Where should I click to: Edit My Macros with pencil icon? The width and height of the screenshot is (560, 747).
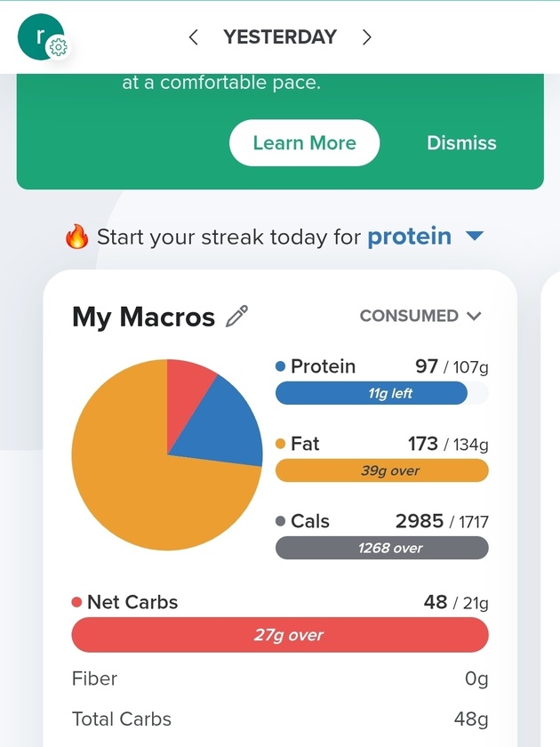click(x=236, y=317)
